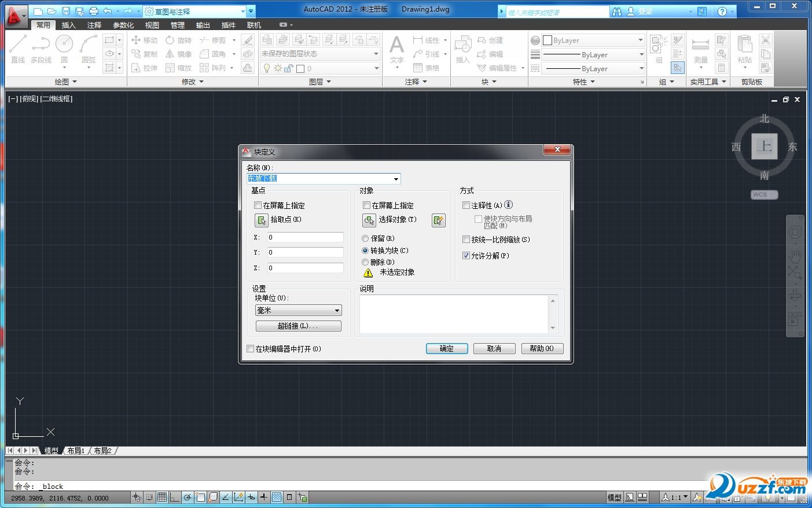Click the 超链接 hyperlink button

298,326
